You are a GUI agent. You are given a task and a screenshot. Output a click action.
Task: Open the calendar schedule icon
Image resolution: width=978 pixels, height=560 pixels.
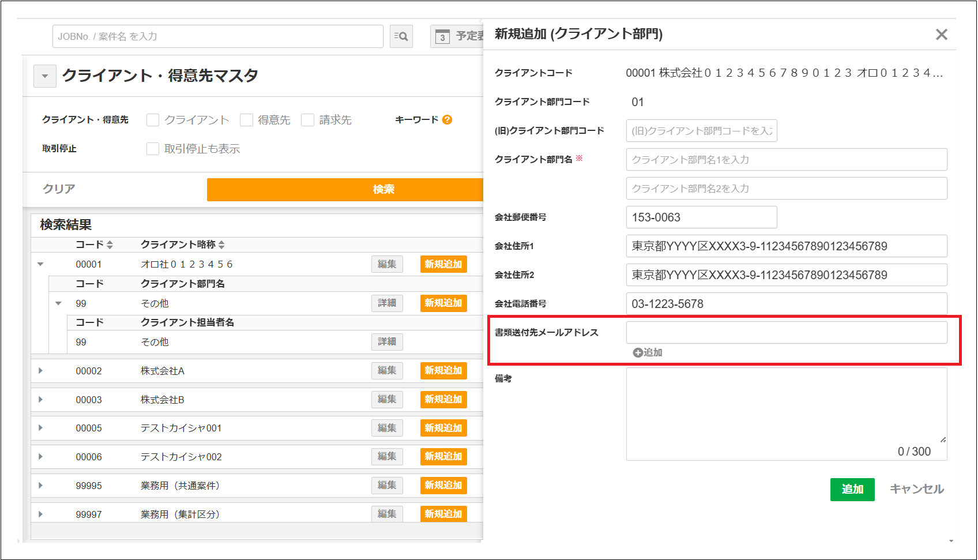click(442, 36)
